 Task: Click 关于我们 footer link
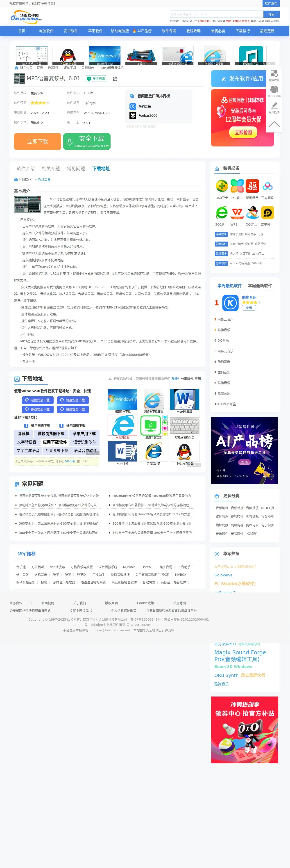coord(79,603)
